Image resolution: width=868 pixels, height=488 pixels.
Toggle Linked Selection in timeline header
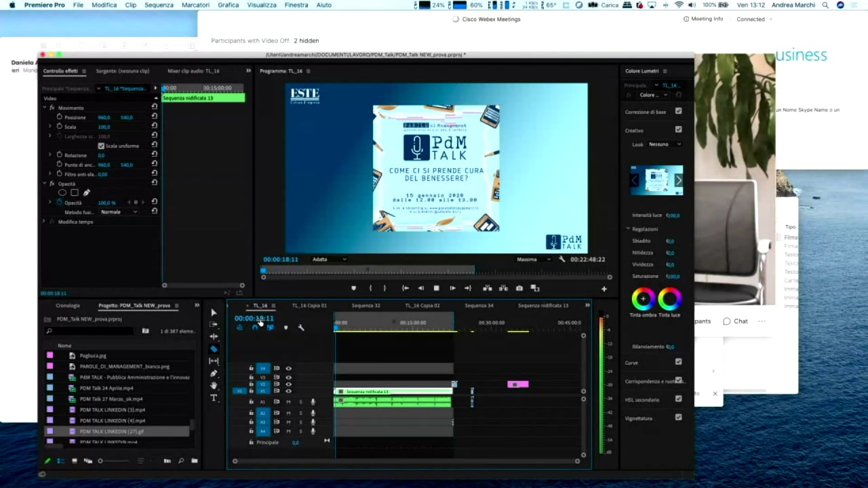coord(270,327)
